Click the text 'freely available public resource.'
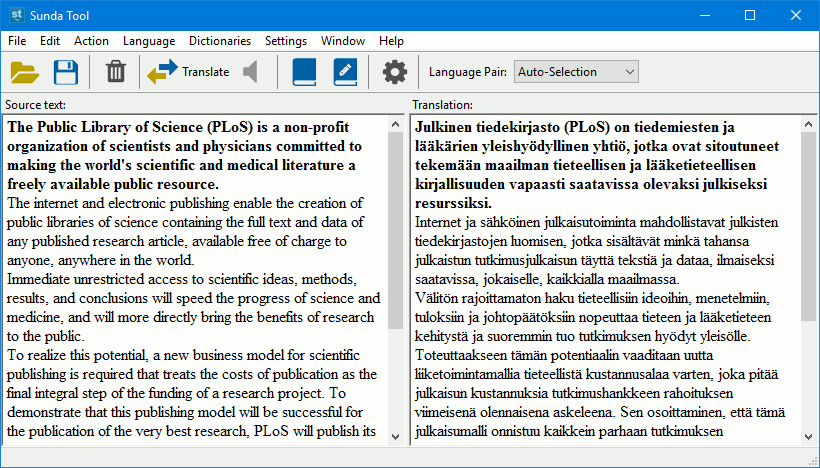This screenshot has width=820, height=468. [113, 184]
